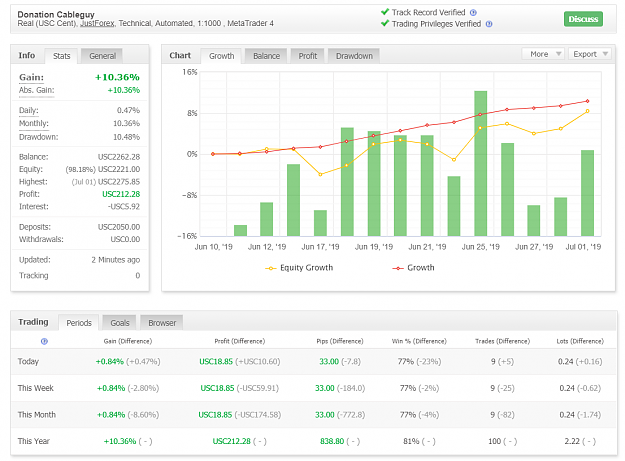Select the This Month row label
Viewport: 625px width, 461px height.
[x=37, y=415]
